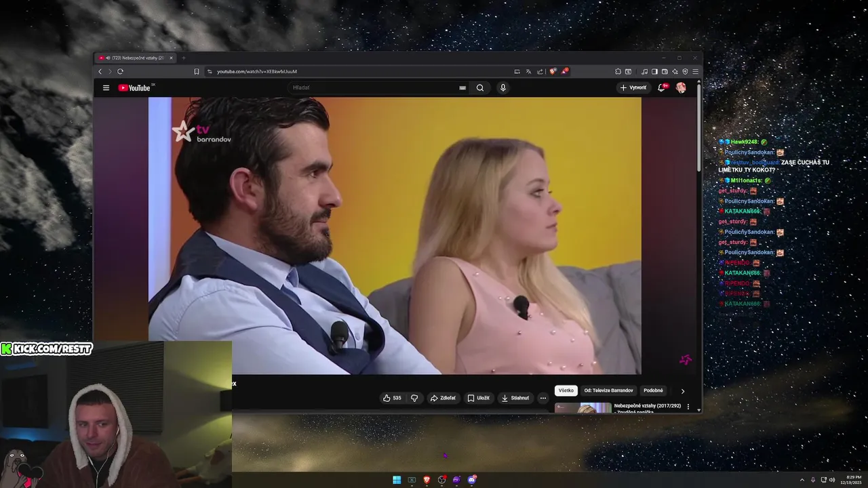Focus the Hľadať search input
The height and width of the screenshot is (488, 868).
point(373,87)
